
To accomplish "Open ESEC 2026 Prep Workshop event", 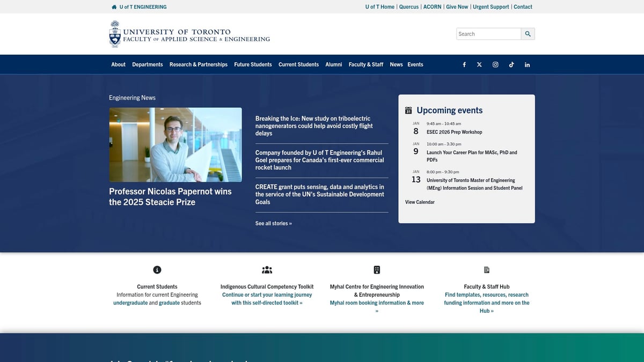I will [455, 132].
